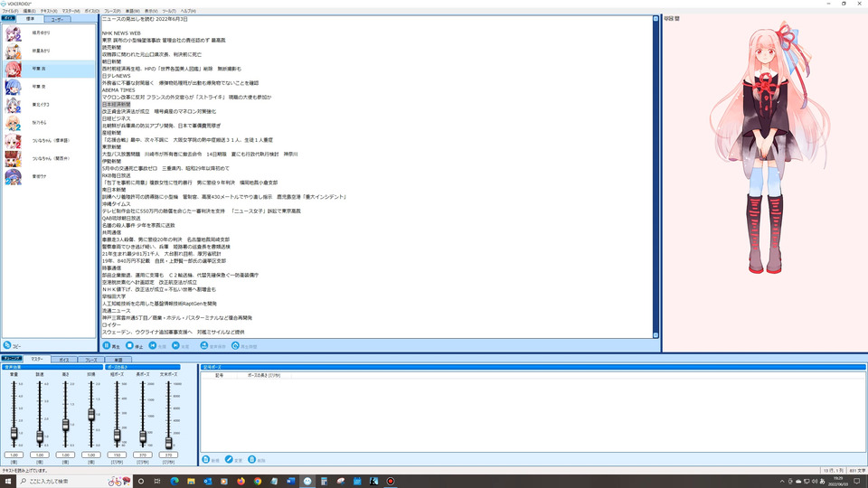
Task: Open the 表示 menu
Action: pos(151,11)
